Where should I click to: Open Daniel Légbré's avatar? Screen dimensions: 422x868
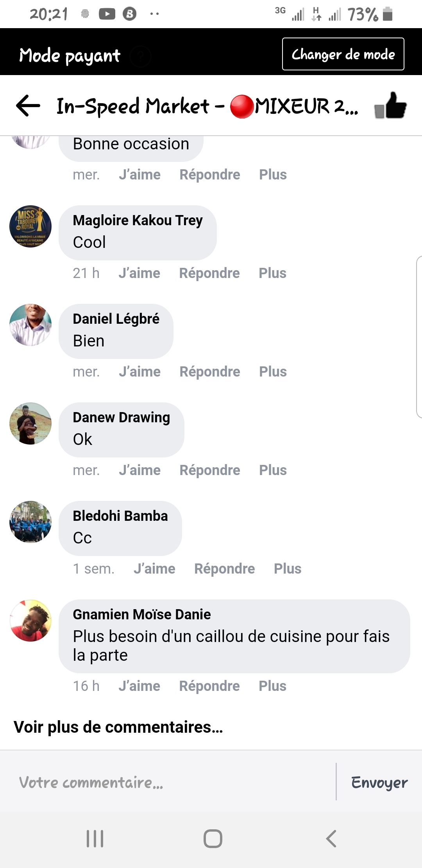click(30, 325)
